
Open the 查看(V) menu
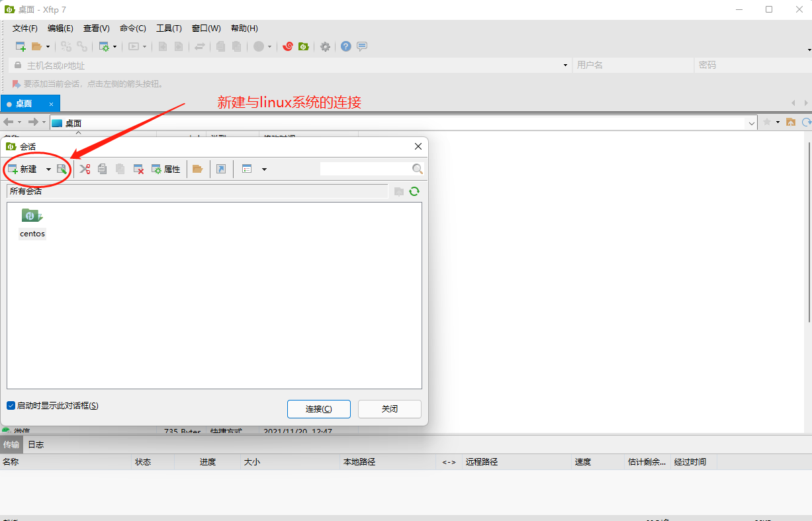(x=97, y=28)
